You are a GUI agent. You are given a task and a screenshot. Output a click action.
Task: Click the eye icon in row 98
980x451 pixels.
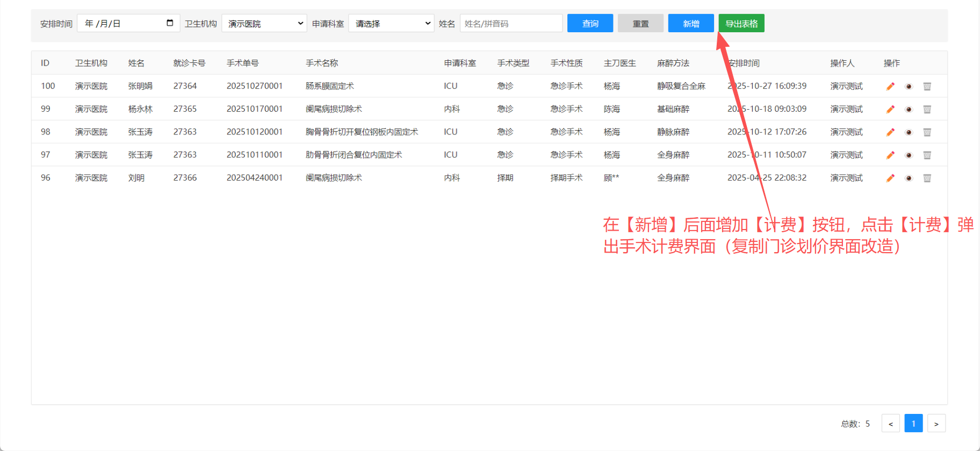point(909,132)
